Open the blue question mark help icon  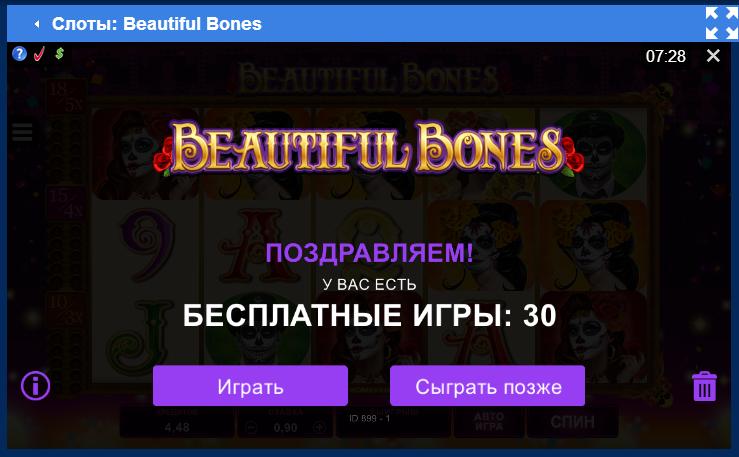click(x=19, y=54)
